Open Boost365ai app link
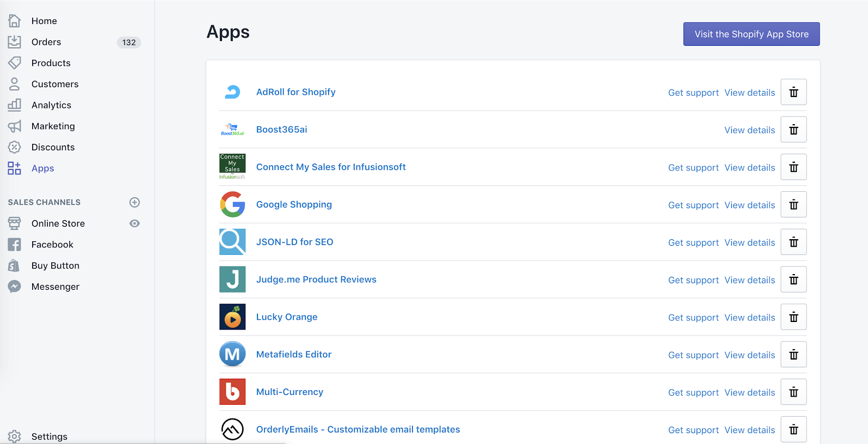 282,130
